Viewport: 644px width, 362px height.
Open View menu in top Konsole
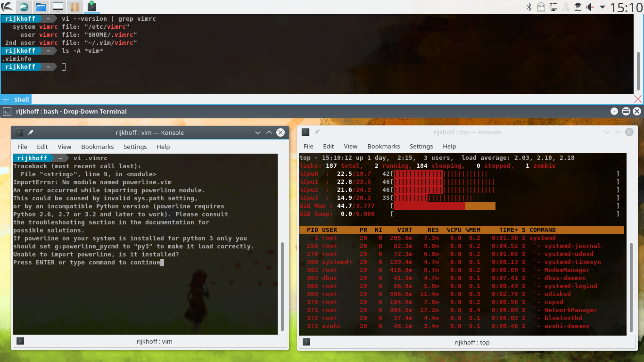[x=351, y=146]
